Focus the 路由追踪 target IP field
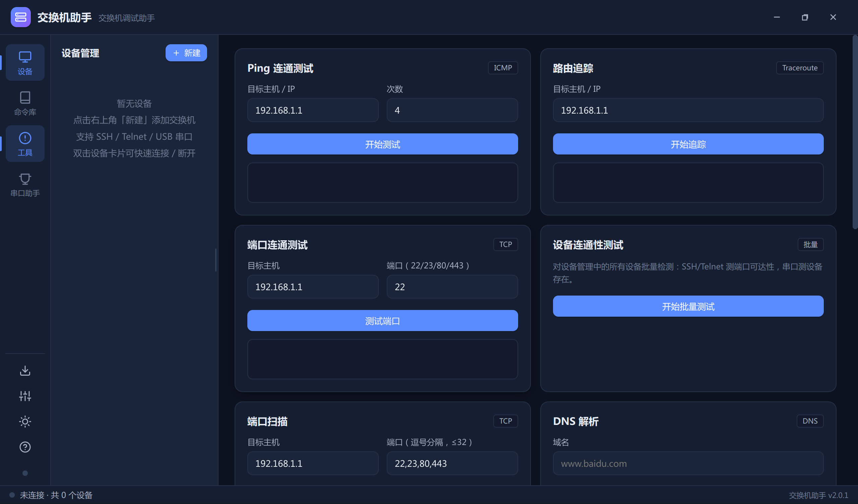858x504 pixels. [x=688, y=110]
